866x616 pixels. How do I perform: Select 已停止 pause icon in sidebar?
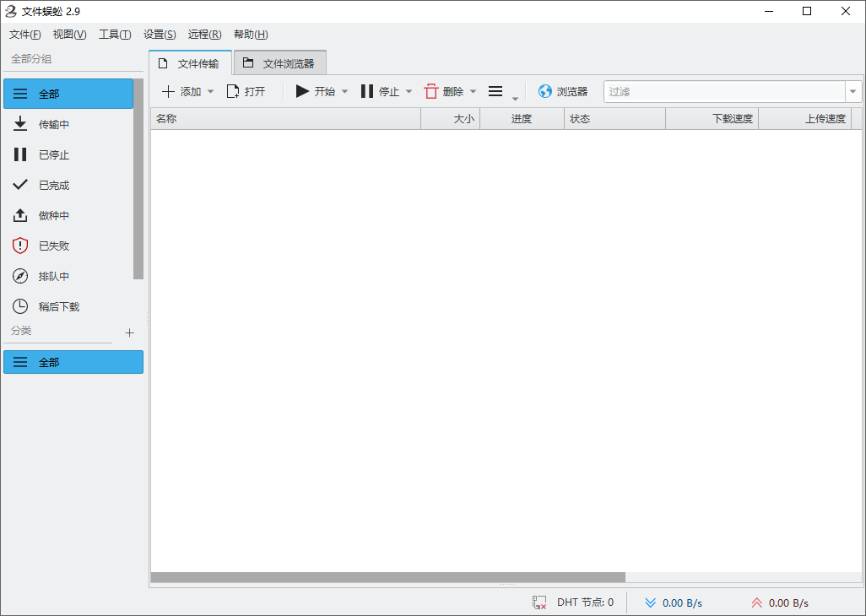pyautogui.click(x=20, y=154)
